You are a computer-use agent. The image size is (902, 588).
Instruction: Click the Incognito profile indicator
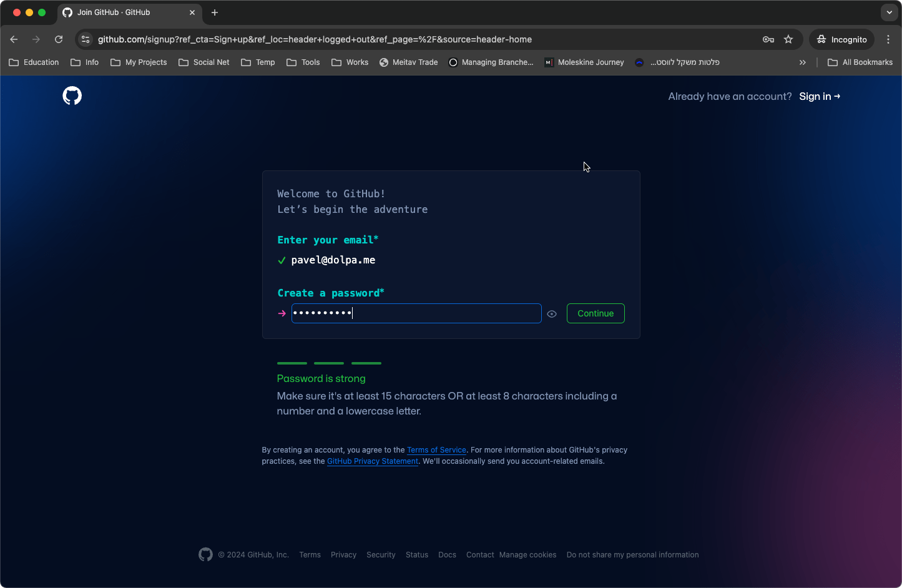[841, 39]
